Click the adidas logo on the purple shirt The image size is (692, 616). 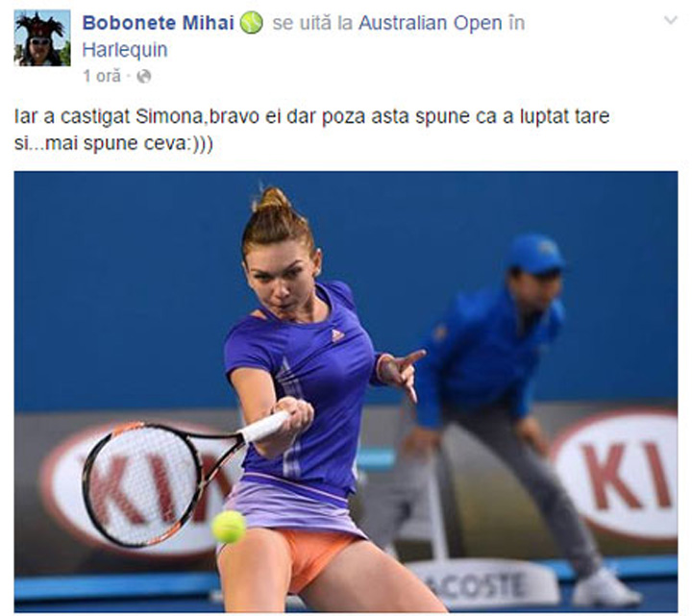click(x=337, y=335)
